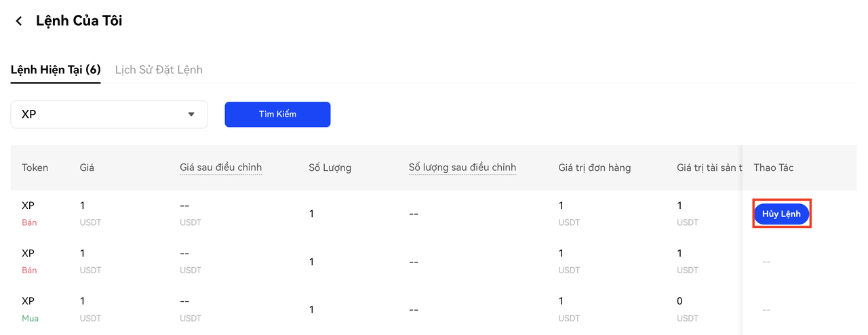Go back using the left arrow icon

[x=19, y=22]
